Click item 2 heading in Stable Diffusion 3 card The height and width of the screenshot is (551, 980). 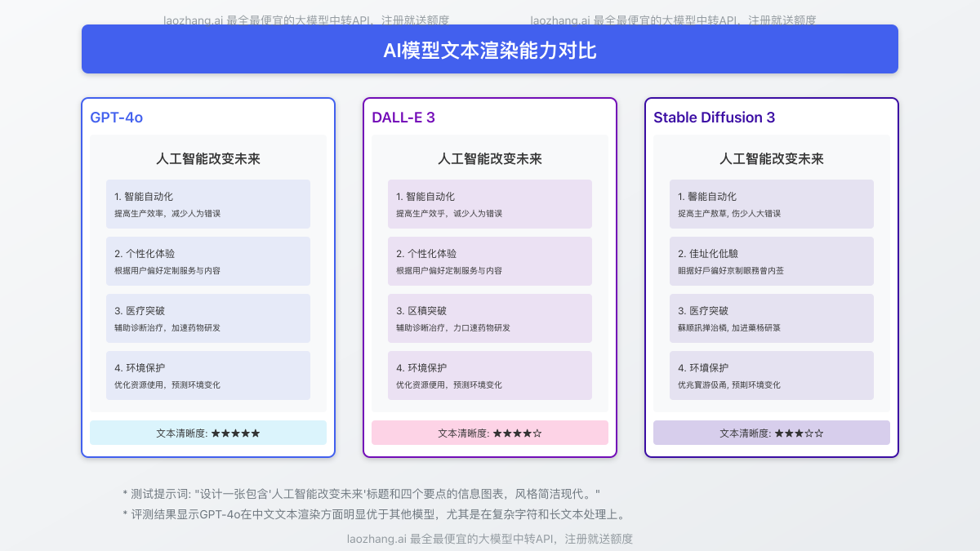coord(708,254)
